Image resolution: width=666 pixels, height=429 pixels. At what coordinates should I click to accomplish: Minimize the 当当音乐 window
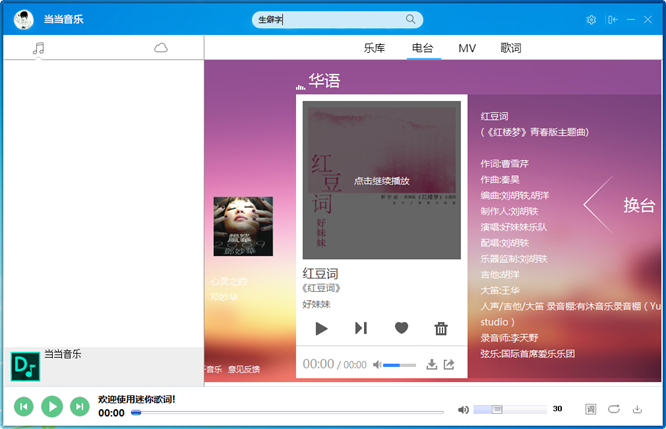(x=631, y=20)
